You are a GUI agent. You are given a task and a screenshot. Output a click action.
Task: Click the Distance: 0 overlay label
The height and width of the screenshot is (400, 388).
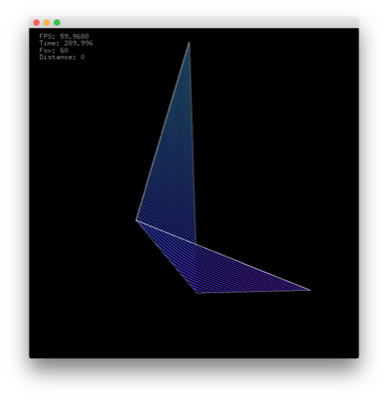(62, 57)
